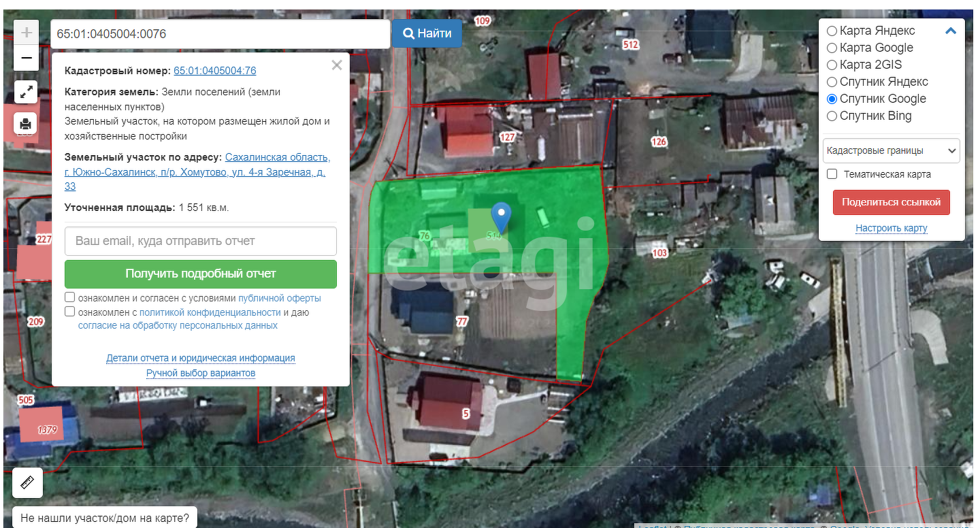Click Ручной выбор вариантов link

(201, 373)
